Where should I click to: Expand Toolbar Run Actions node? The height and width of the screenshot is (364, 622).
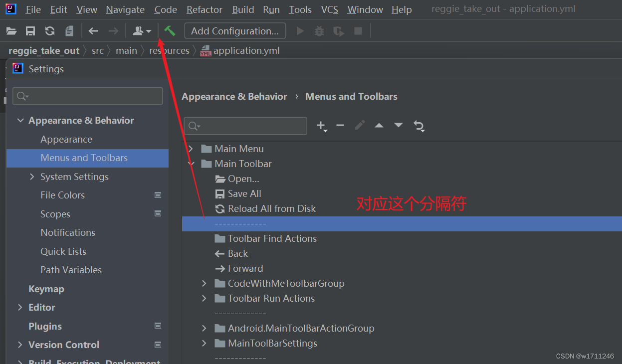(x=204, y=298)
